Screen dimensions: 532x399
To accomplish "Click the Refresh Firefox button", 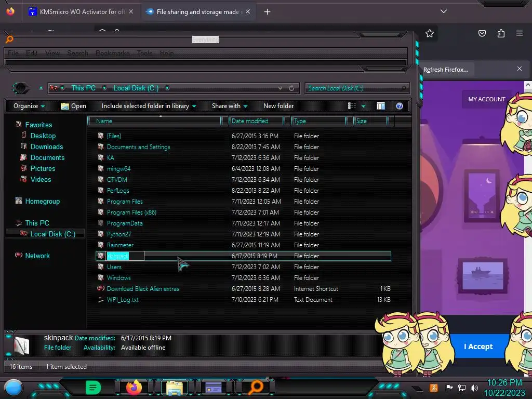I will pyautogui.click(x=445, y=70).
